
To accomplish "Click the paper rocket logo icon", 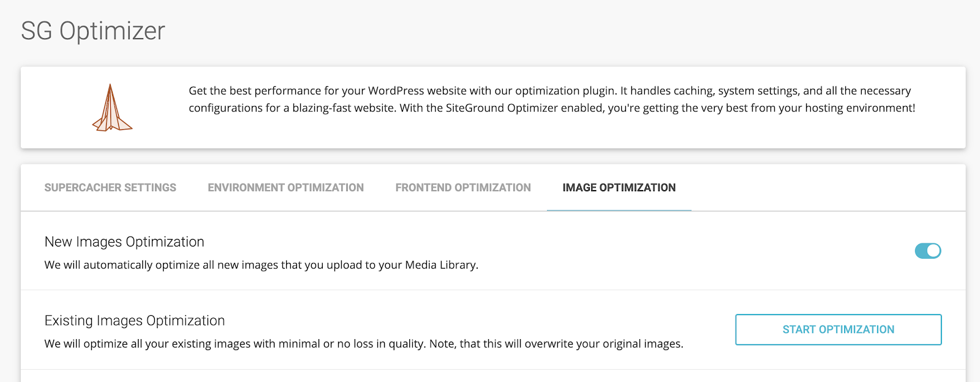I will pos(111,108).
